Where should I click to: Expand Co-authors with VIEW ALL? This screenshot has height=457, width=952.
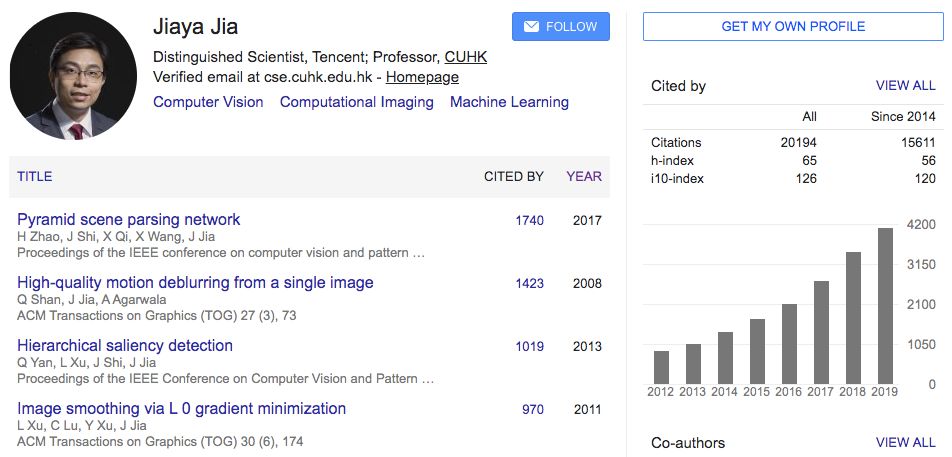point(905,442)
